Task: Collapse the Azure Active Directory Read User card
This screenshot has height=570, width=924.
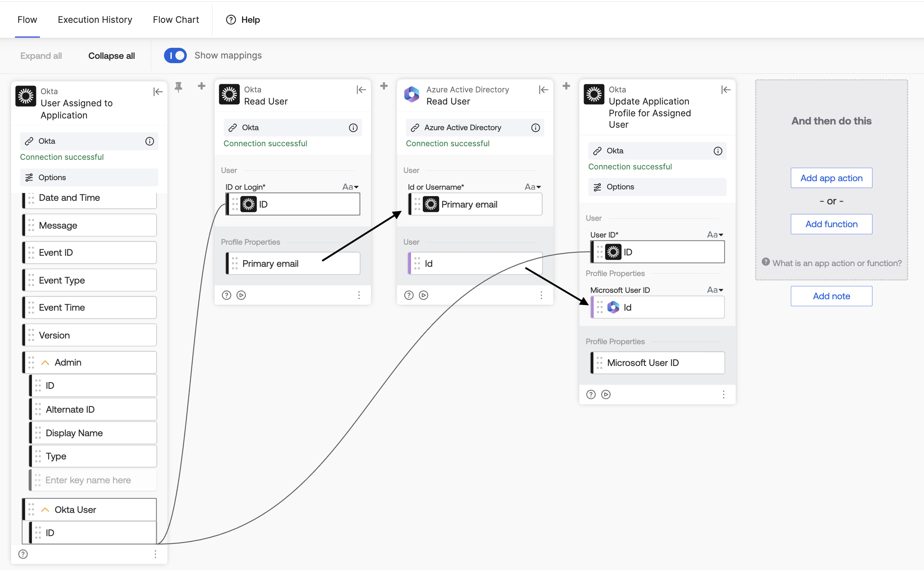Action: coord(544,90)
